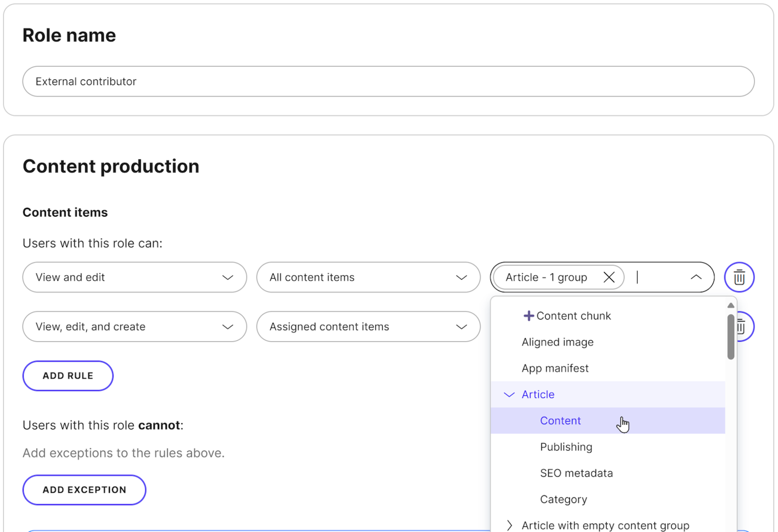This screenshot has width=778, height=532.
Task: Delete the second permission rule
Action: 739,327
